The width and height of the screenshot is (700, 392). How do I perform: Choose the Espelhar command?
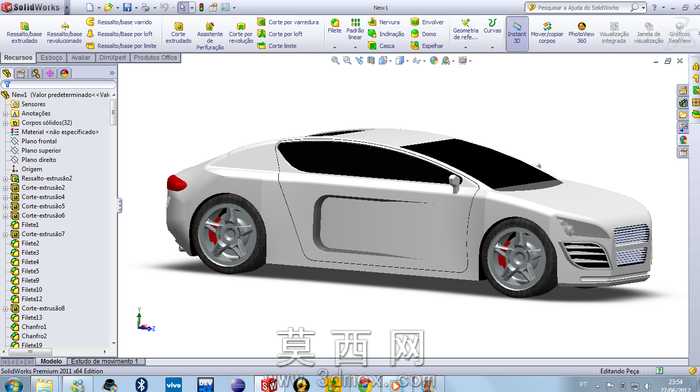tap(427, 46)
